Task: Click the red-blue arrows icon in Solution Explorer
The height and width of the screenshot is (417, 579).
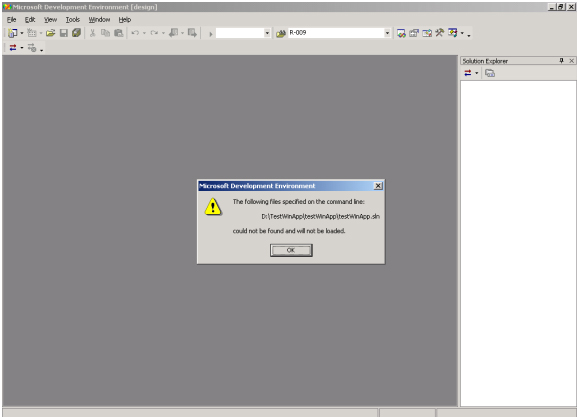Action: click(468, 73)
